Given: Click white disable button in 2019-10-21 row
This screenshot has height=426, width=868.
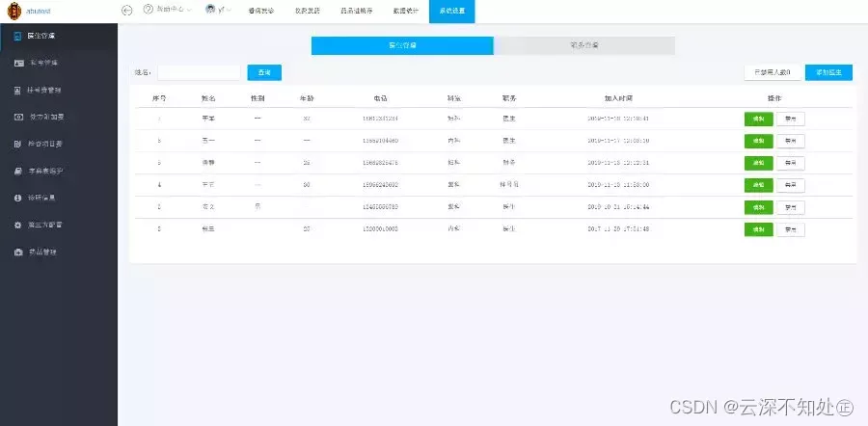Looking at the screenshot, I should [x=791, y=207].
